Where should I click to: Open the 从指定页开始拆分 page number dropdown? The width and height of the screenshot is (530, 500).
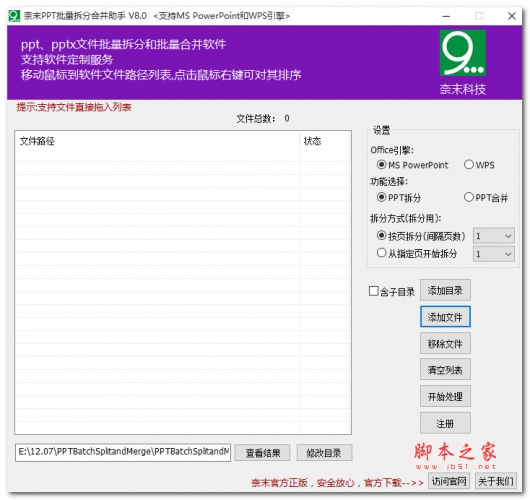click(x=494, y=254)
